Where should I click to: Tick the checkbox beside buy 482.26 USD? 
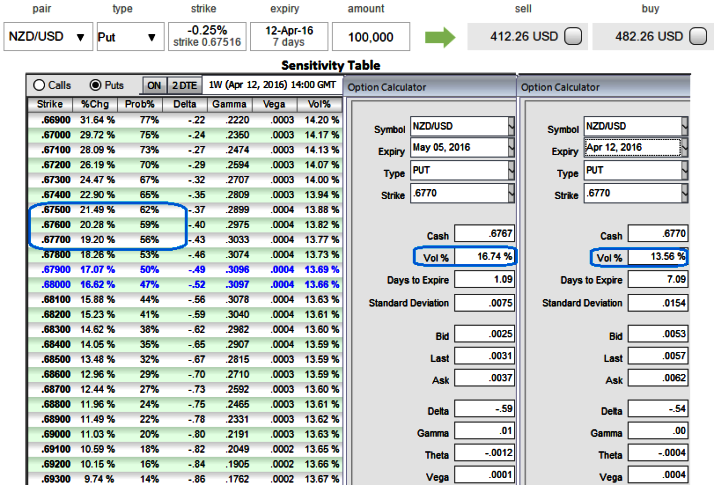pos(698,37)
